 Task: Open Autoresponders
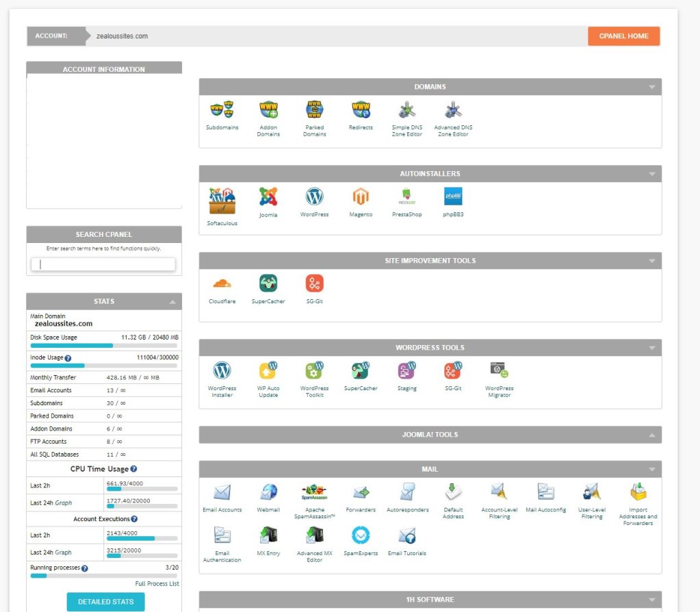[406, 492]
